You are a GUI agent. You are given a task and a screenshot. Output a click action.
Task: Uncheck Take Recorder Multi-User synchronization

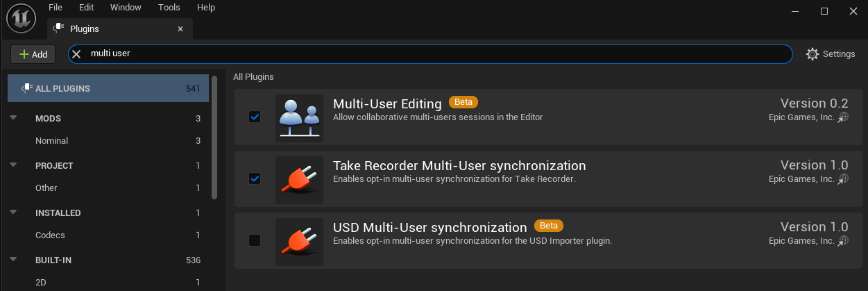click(x=255, y=178)
